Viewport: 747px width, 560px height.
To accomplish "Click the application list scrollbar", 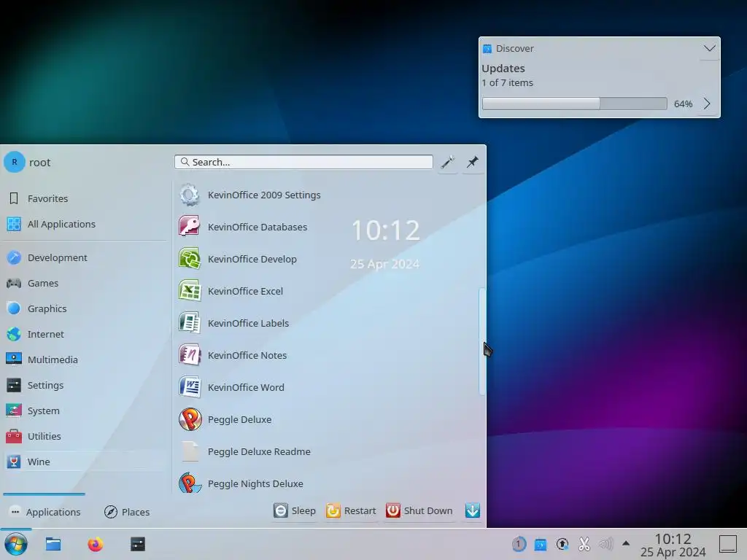I will 481,341.
